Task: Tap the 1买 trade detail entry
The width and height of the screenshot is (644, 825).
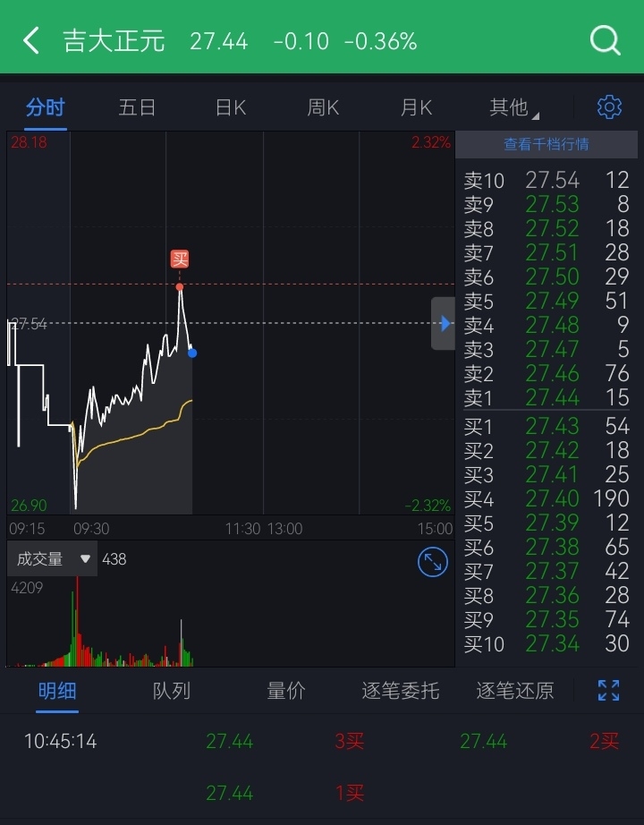Action: [x=350, y=793]
